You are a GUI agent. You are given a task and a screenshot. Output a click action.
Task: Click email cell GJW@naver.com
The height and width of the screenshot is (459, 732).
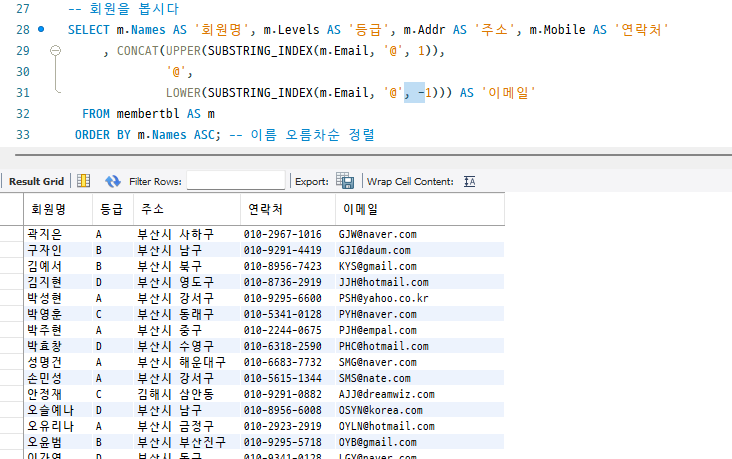(420, 234)
